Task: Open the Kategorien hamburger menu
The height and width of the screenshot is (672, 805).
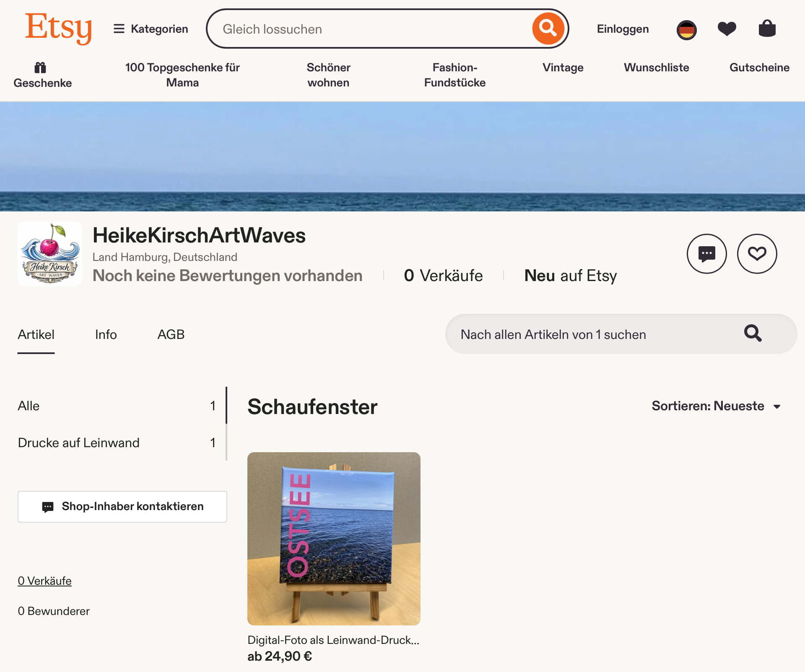Action: (x=151, y=29)
